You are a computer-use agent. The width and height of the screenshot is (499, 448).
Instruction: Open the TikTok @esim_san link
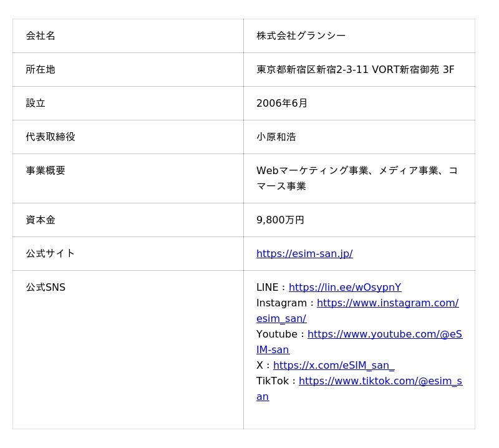click(x=380, y=381)
